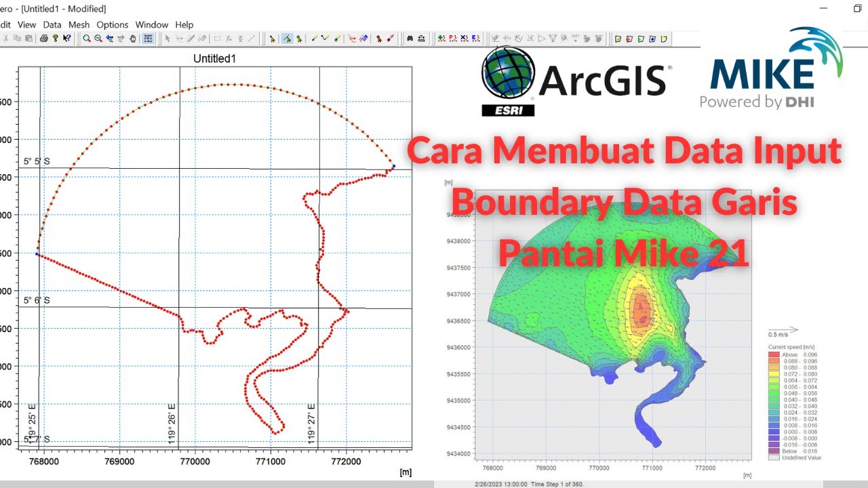Click the greyed-out triangle mesh icon
Screen dimensions: 868x488
pos(542,39)
